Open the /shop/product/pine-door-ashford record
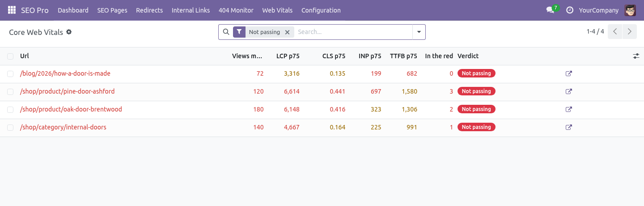 coord(68,91)
